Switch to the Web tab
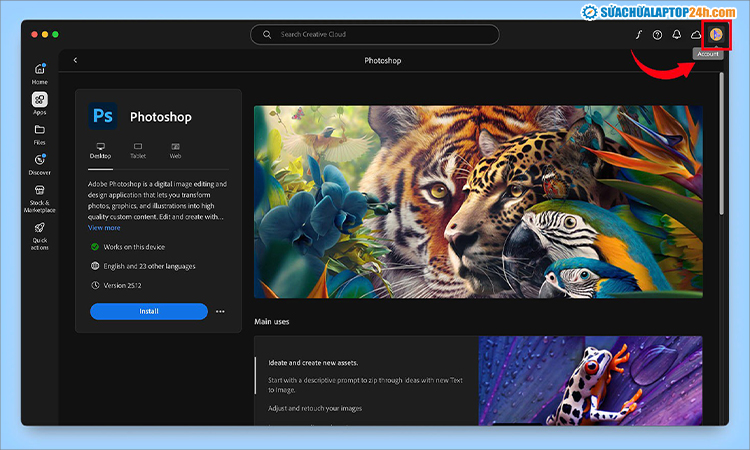Image resolution: width=750 pixels, height=450 pixels. [x=175, y=150]
